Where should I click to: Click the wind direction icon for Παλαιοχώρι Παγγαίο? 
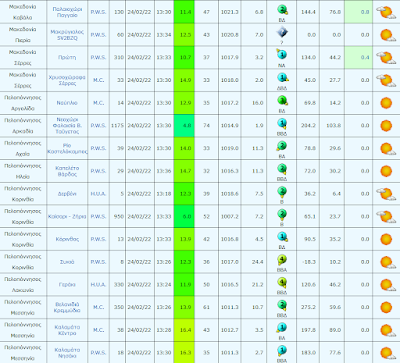[282, 10]
